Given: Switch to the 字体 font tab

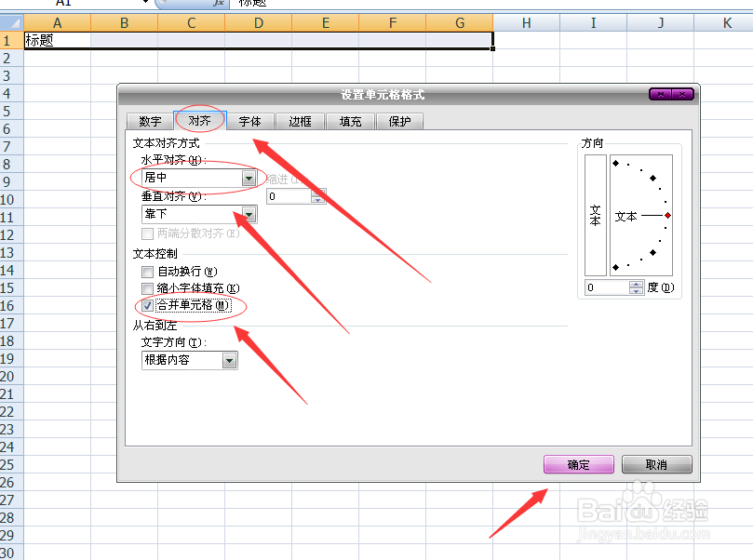Looking at the screenshot, I should point(249,121).
